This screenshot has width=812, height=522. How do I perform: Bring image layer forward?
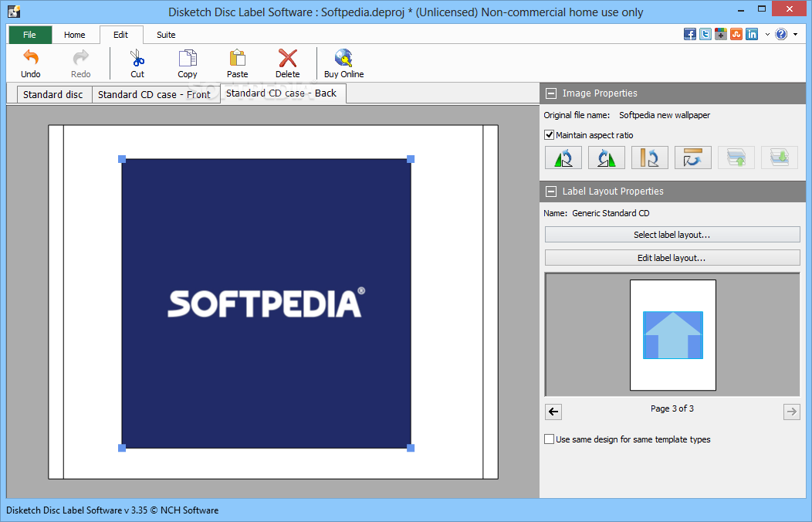[x=736, y=158]
